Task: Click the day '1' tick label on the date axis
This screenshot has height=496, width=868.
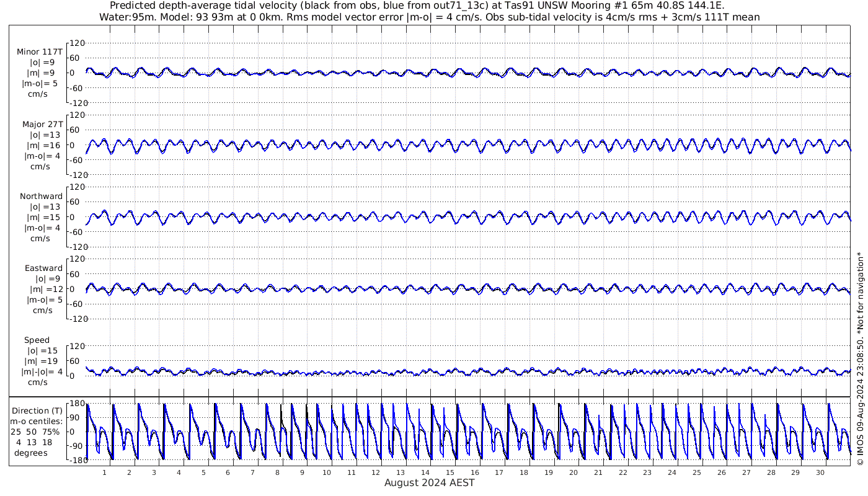Action: point(105,472)
